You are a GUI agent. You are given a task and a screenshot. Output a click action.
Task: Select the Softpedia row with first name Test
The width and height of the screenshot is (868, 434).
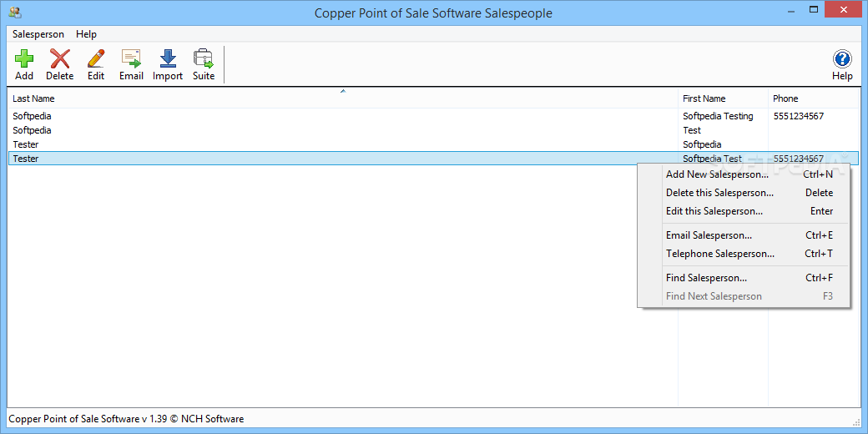tap(433, 130)
